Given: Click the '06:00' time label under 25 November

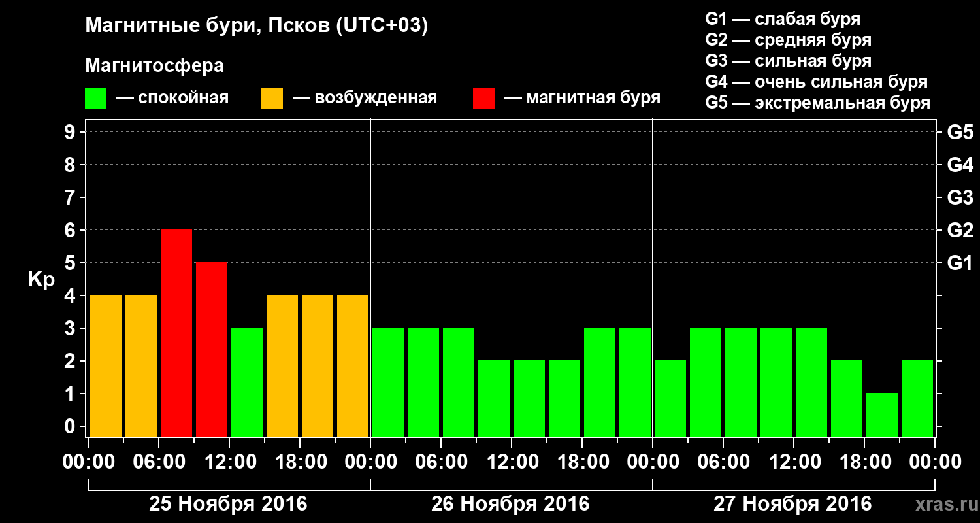Looking at the screenshot, I should [159, 462].
